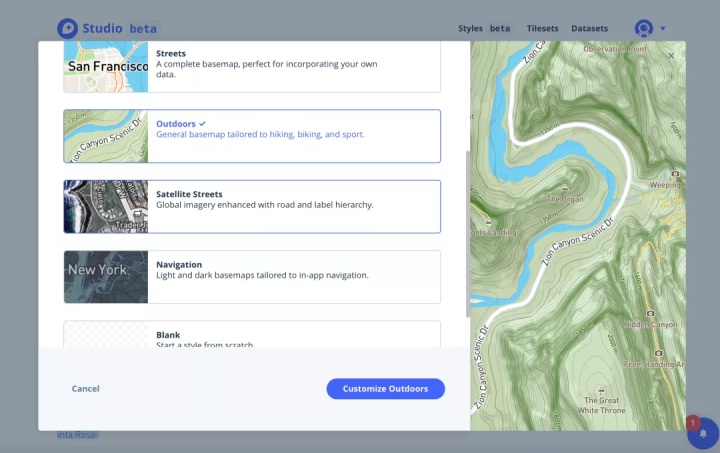
Task: Click The Organ peak marker on map
Action: [x=565, y=188]
